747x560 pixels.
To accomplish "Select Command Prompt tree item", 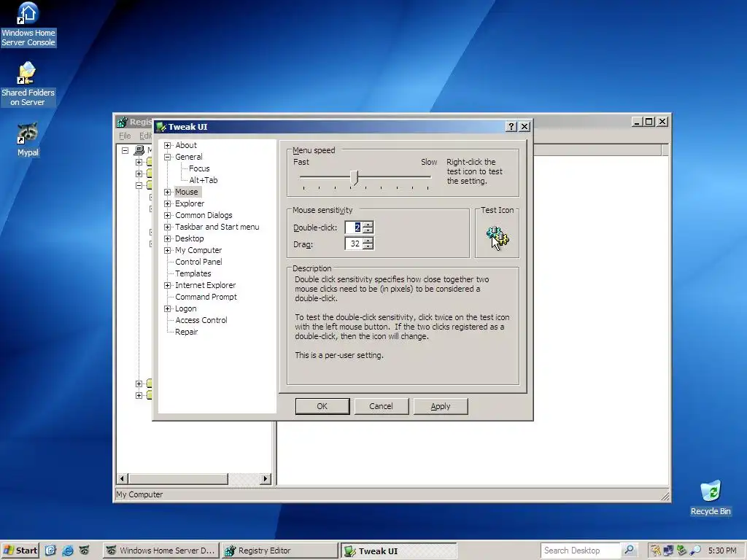I will point(206,297).
